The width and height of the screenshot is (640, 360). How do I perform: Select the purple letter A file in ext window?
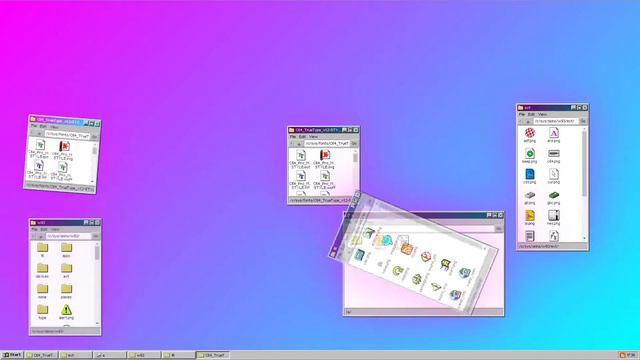(553, 133)
